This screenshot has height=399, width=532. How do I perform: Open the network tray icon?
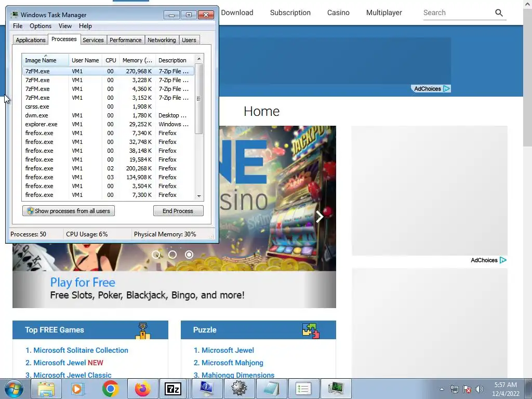[x=454, y=389]
